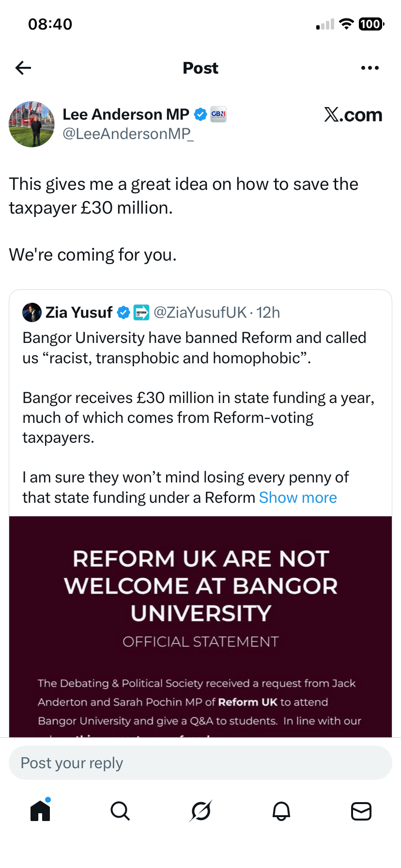The height and width of the screenshot is (868, 401).
Task: Tap the Reform UK affiliation badge
Action: 141,312
